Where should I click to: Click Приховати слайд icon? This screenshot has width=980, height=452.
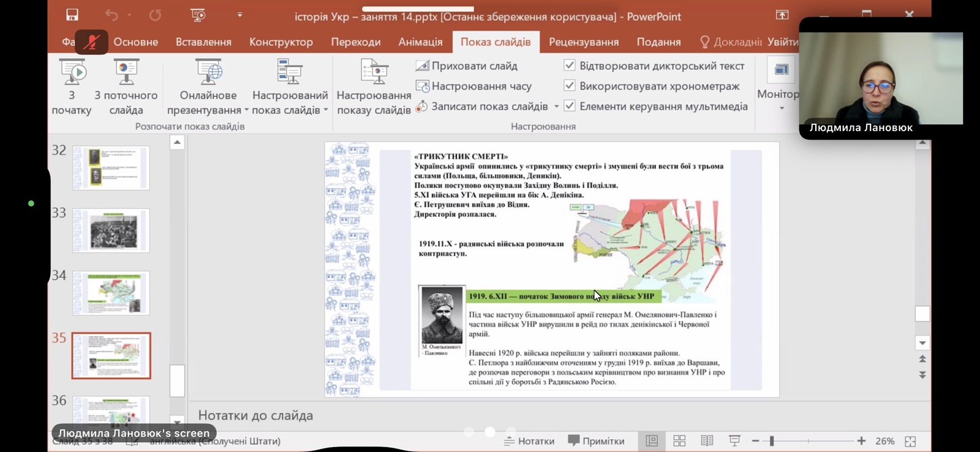[423, 66]
